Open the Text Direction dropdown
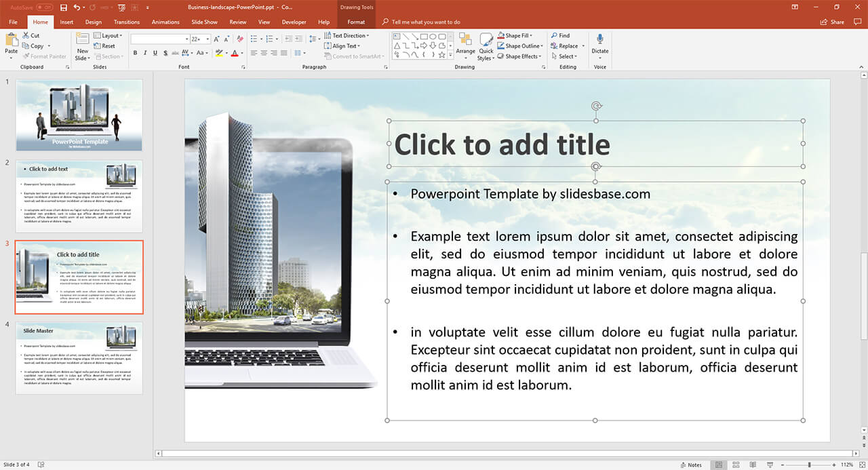868x470 pixels. [347, 35]
